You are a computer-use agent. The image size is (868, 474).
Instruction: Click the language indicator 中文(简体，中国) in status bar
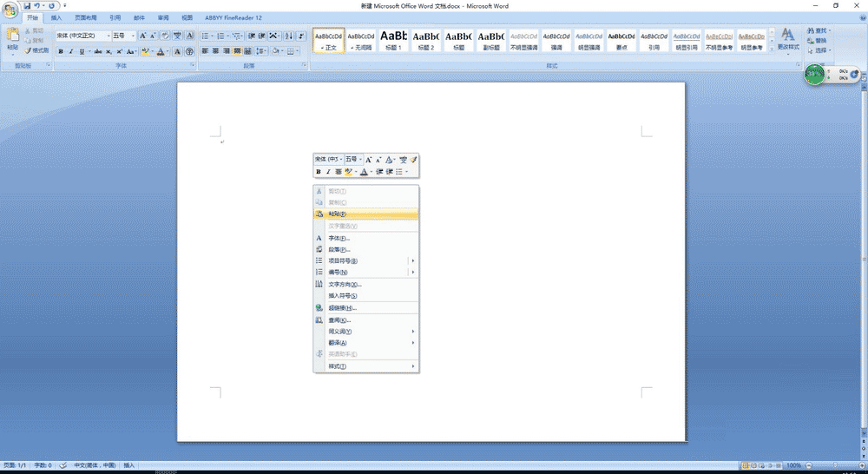coord(94,465)
